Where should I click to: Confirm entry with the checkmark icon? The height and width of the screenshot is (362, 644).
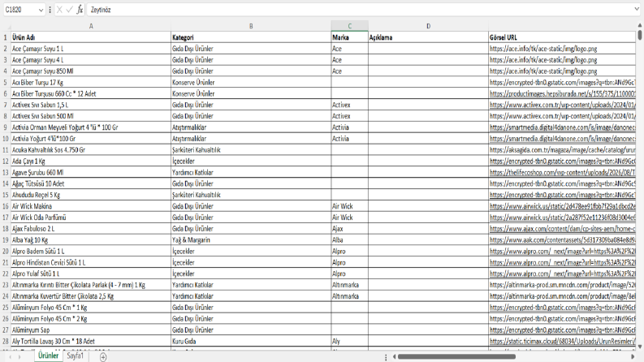[x=69, y=10]
